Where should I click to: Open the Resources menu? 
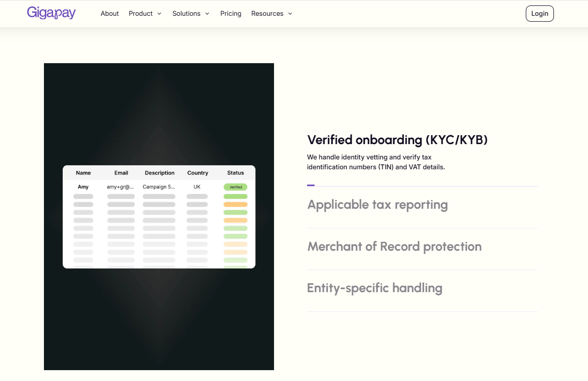[268, 13]
